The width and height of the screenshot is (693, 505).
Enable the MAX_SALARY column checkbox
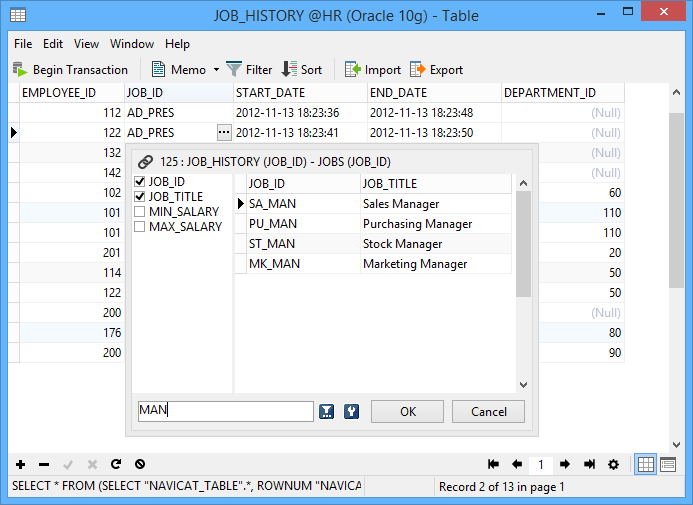[x=140, y=227]
